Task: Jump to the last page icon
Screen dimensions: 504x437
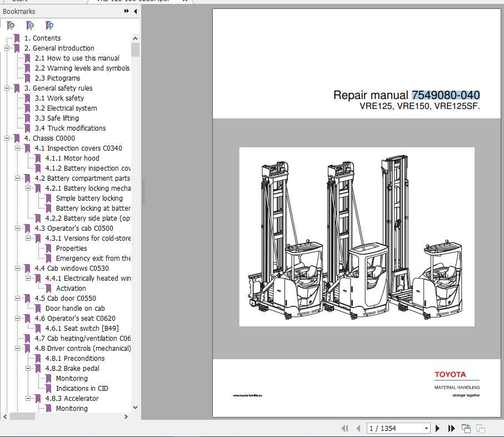Action: [x=451, y=428]
